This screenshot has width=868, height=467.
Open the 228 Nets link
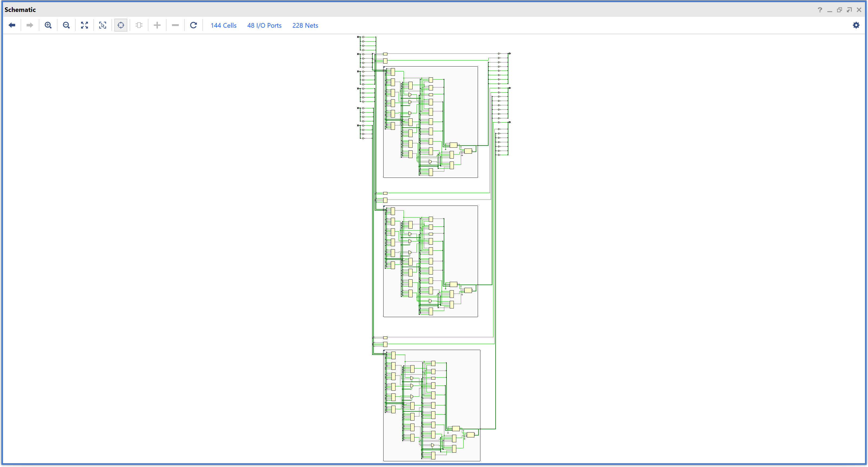305,26
